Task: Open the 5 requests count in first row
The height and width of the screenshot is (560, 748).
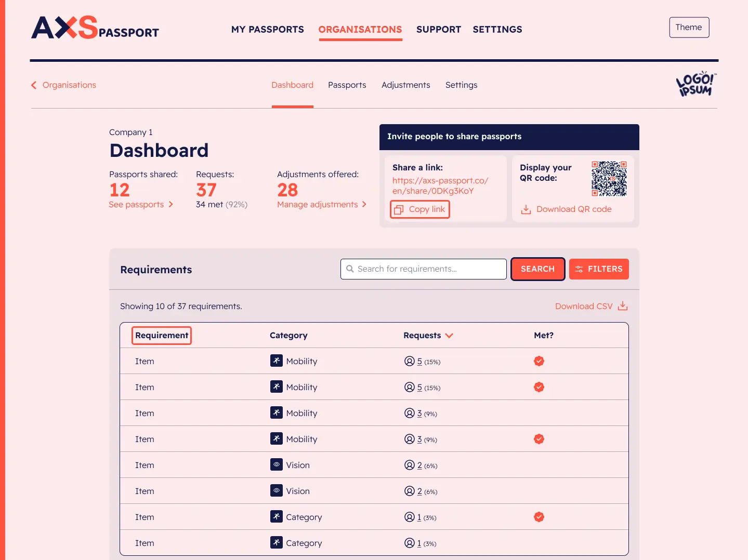Action: coord(419,362)
